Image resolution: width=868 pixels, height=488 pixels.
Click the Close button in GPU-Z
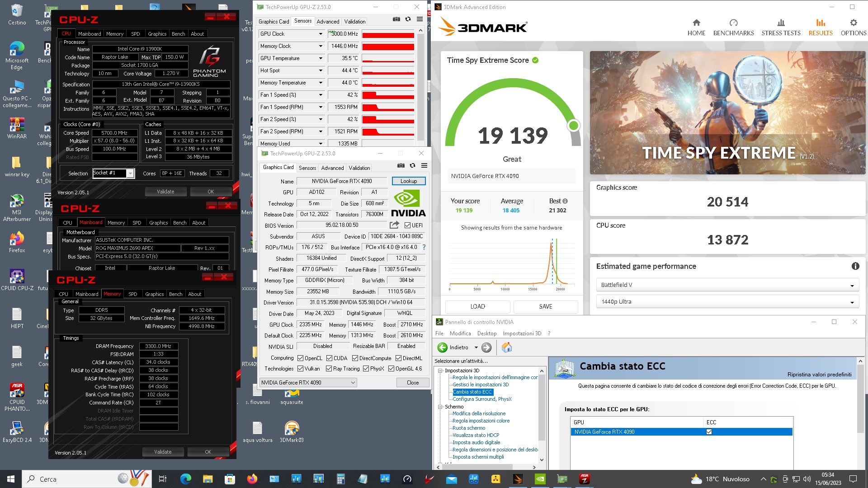coord(413,383)
